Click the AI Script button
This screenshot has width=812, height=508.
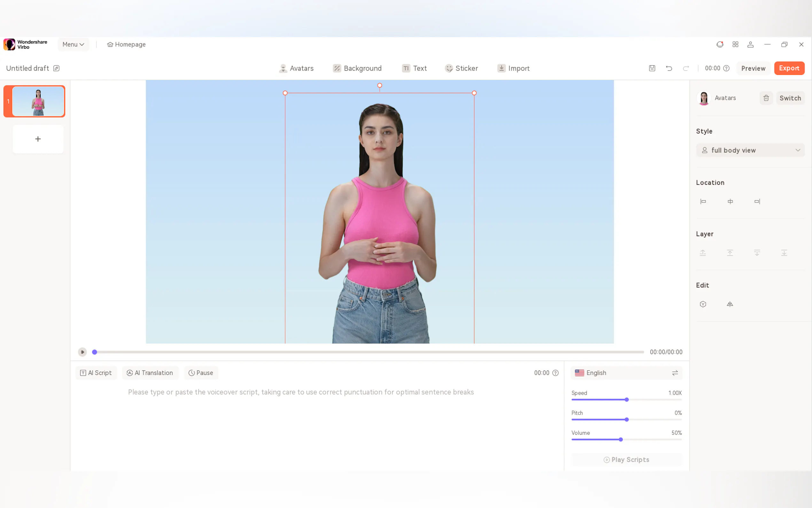[x=96, y=373]
